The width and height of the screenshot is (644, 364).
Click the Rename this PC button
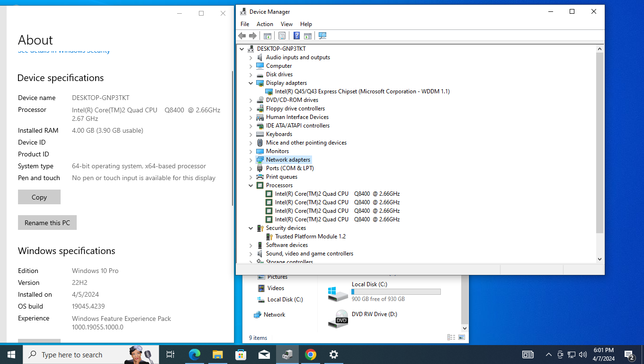coord(47,223)
